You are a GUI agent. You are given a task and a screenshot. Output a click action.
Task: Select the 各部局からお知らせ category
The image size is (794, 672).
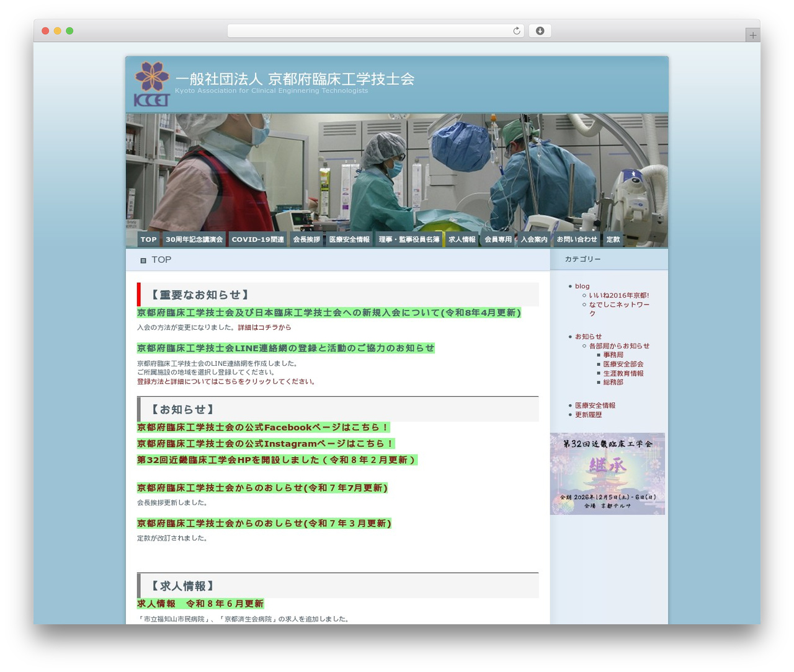pos(619,346)
